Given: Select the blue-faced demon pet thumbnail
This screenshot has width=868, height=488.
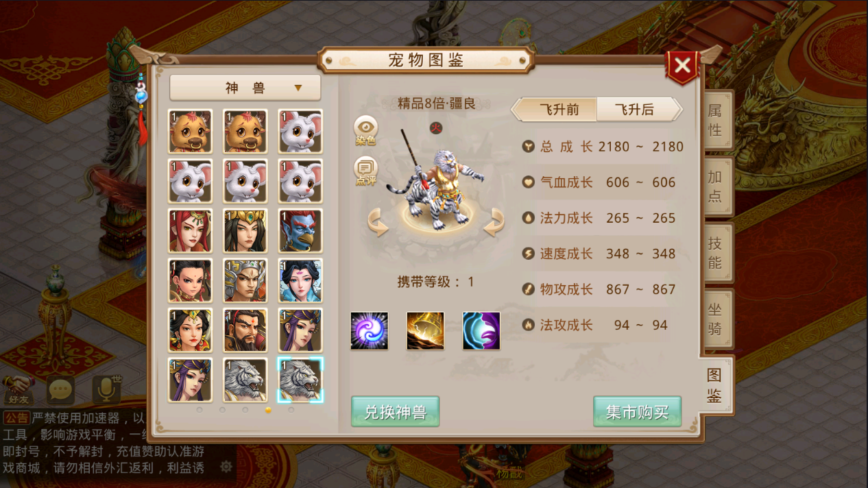Looking at the screenshot, I should (x=300, y=230).
